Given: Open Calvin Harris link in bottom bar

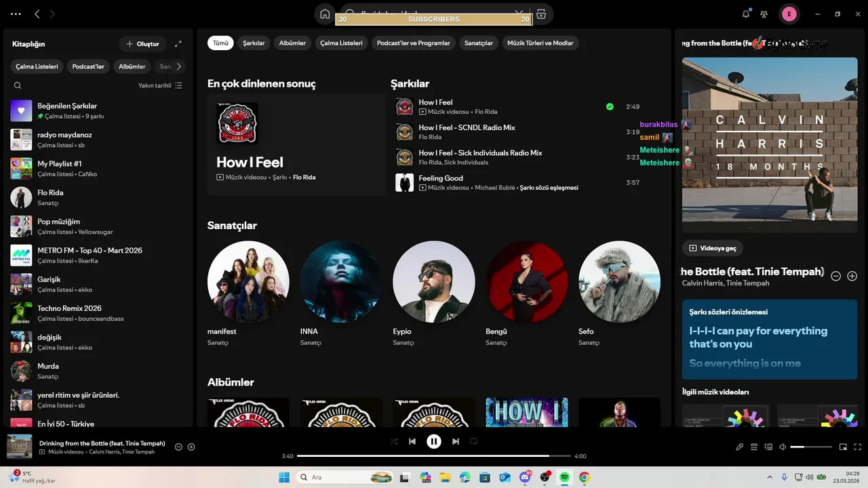Looking at the screenshot, I should (104, 452).
